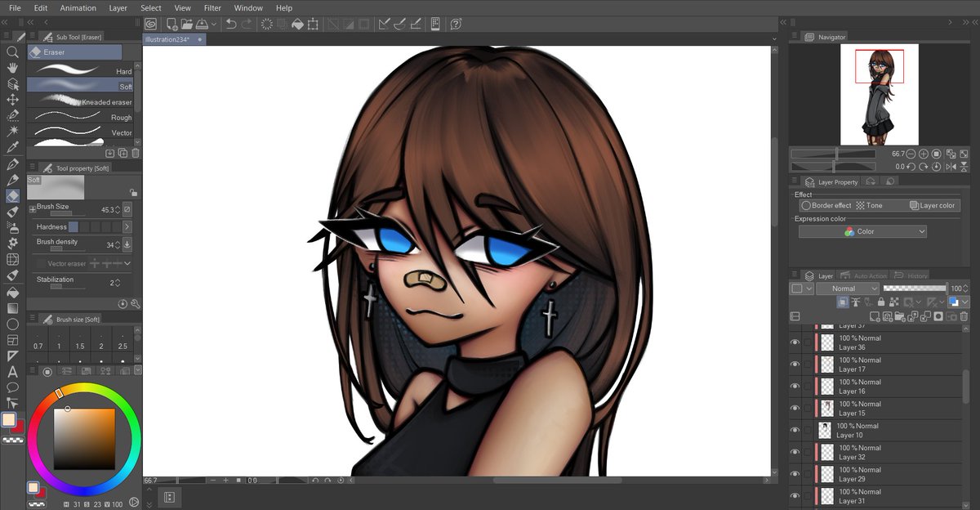This screenshot has height=510, width=980.
Task: Open the help support icon
Action: (457, 25)
